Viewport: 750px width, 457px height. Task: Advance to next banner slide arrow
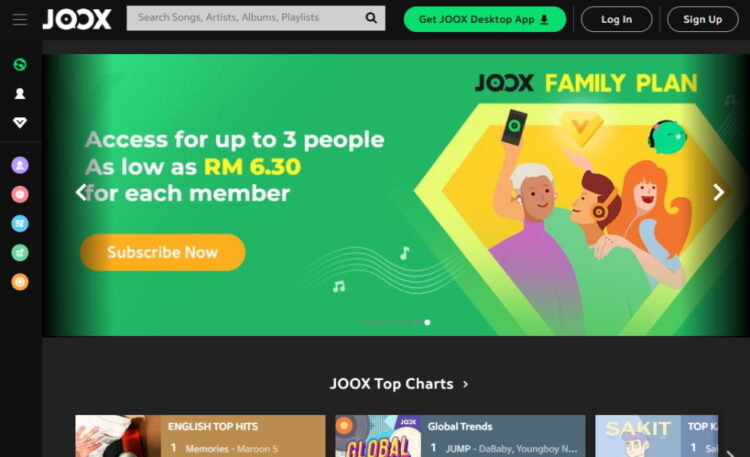click(x=718, y=192)
